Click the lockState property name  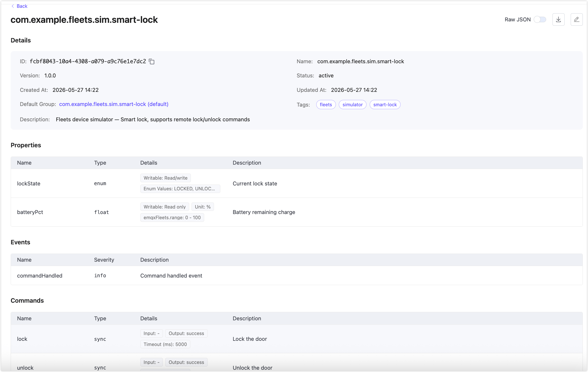point(29,183)
